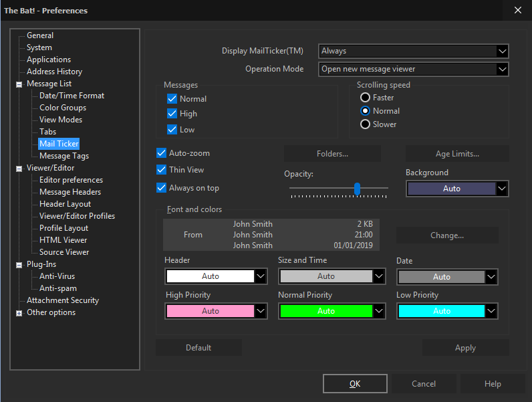Viewport: 532px width, 402px height.
Task: Select Color Groups tree item
Action: (x=63, y=108)
